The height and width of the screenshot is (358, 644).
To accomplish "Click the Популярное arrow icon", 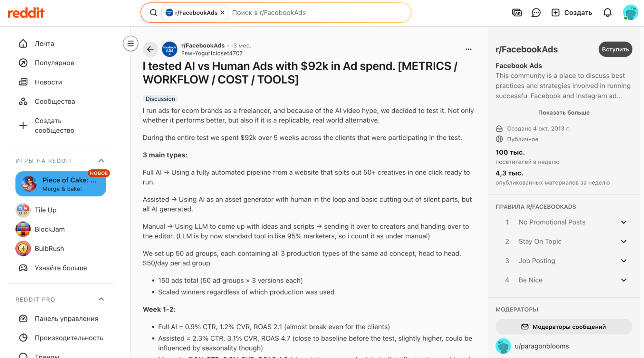I will click(x=23, y=63).
